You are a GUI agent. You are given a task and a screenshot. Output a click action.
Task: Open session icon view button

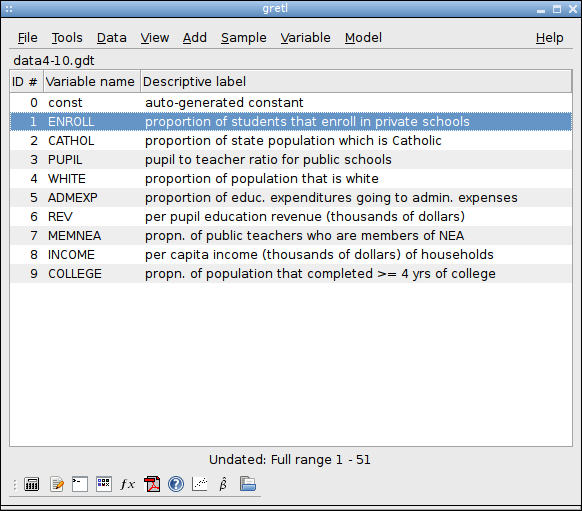pyautogui.click(x=104, y=484)
